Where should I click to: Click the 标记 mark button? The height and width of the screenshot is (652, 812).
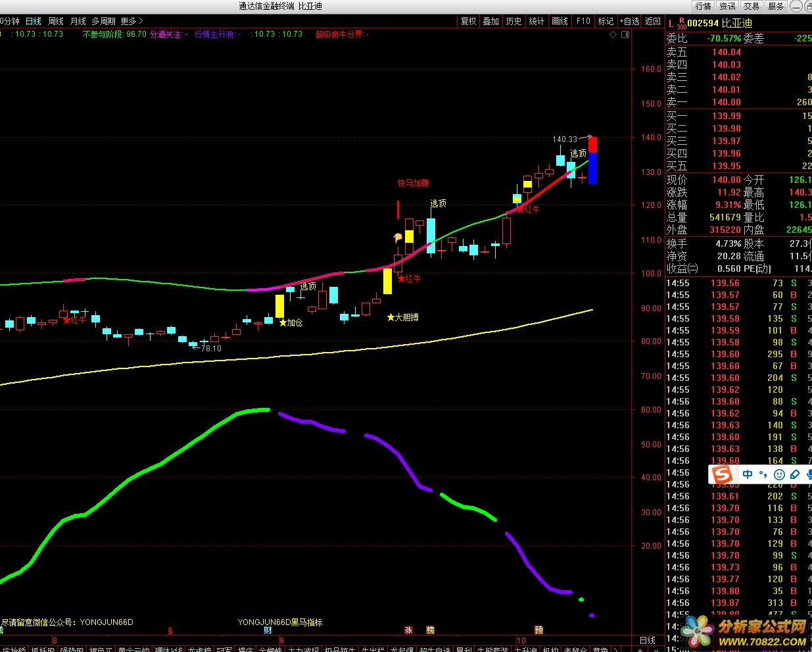(x=606, y=21)
